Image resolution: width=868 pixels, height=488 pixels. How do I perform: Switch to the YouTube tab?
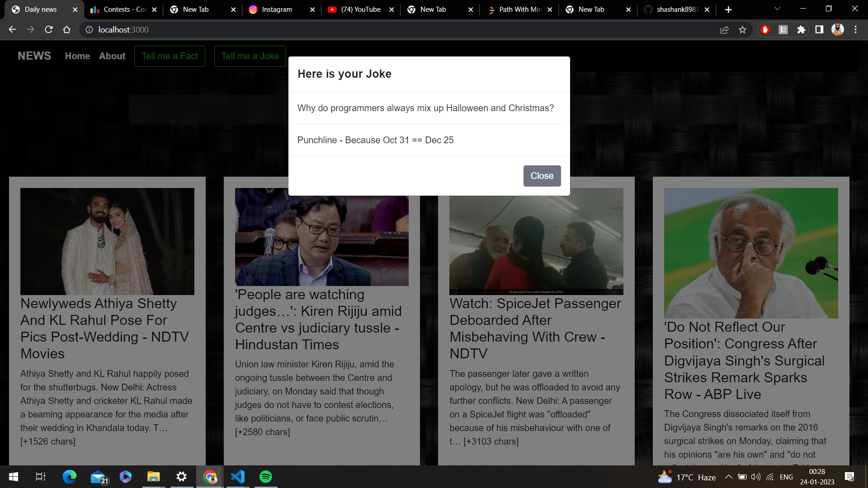[360, 9]
